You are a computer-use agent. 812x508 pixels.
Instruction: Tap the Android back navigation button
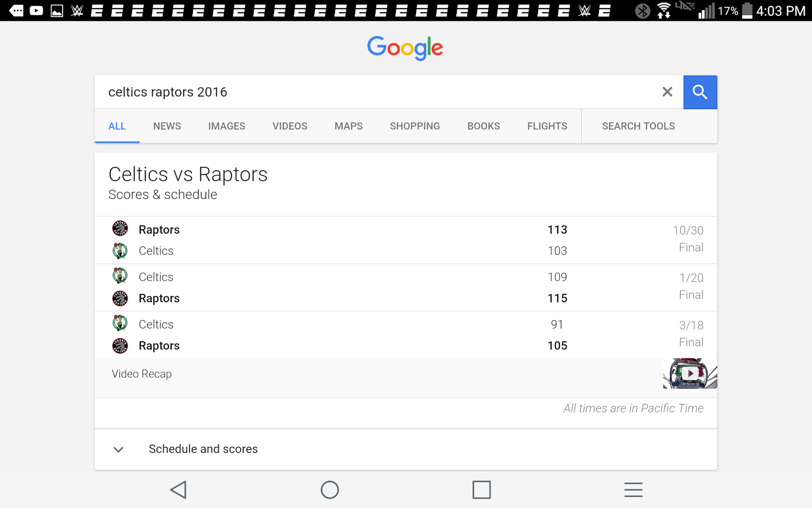click(178, 490)
